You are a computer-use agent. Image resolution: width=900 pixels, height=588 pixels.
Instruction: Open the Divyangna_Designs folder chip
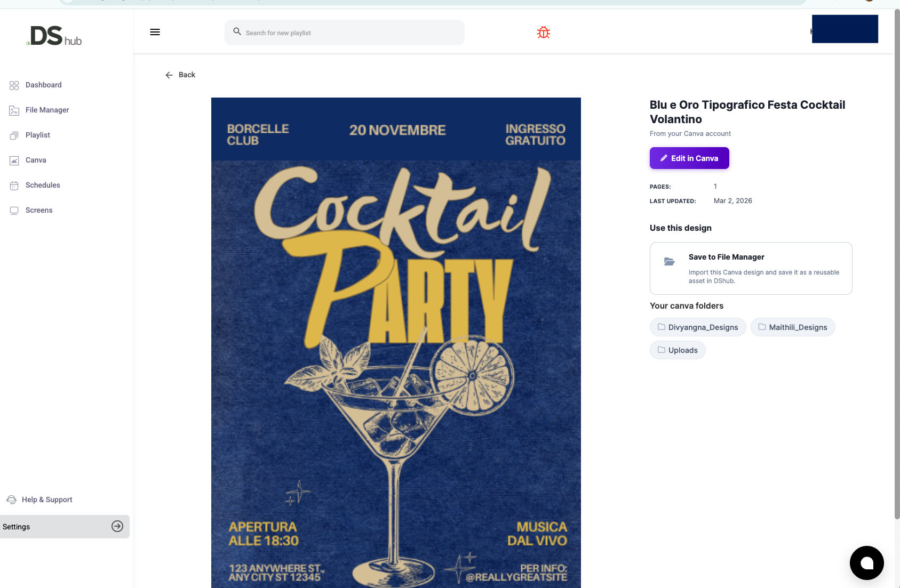[x=698, y=327]
